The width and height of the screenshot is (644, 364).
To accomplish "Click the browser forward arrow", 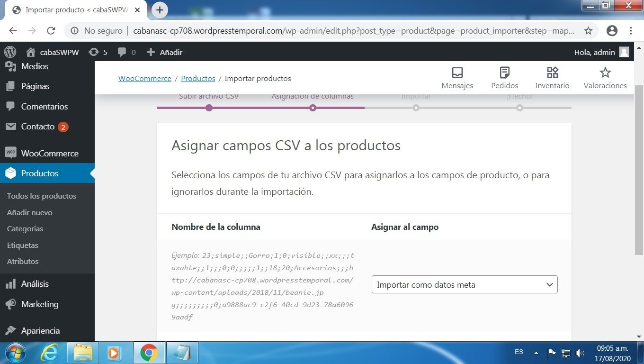I will [x=32, y=31].
